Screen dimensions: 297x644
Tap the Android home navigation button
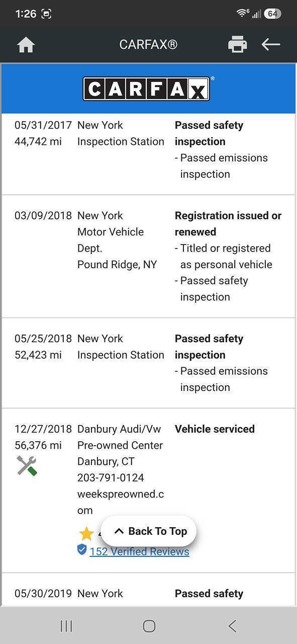tap(149, 625)
